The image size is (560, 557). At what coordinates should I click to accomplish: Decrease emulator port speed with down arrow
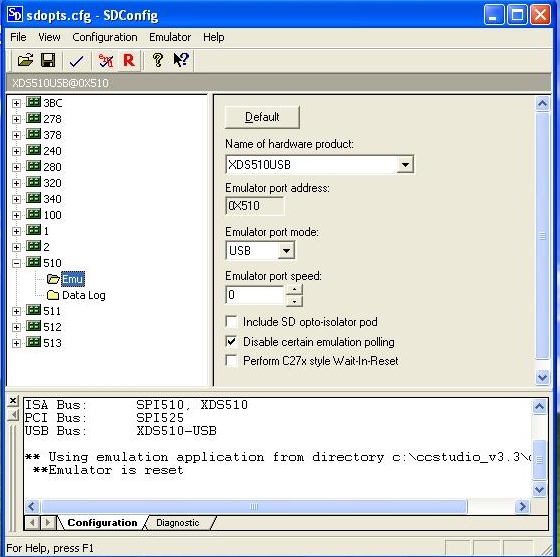coord(294,301)
